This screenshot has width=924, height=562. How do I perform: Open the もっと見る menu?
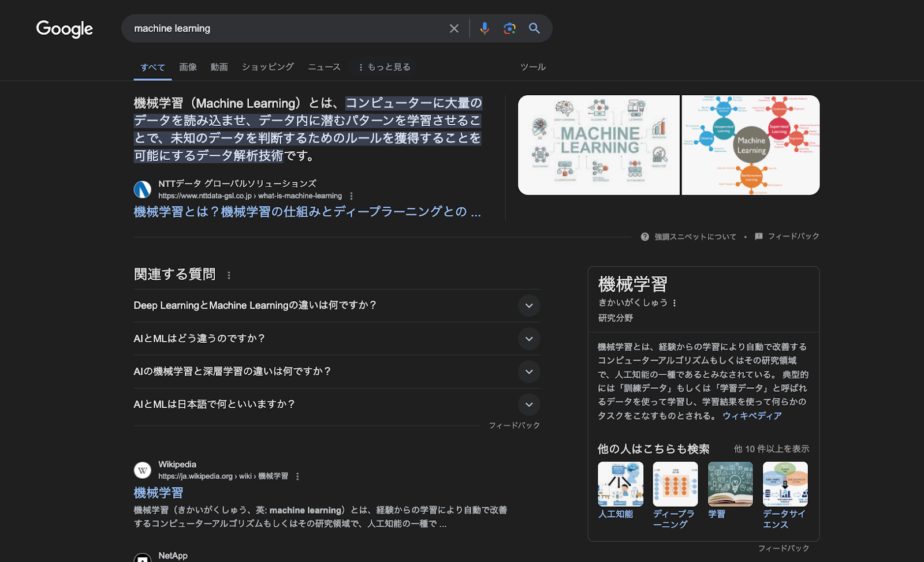point(384,67)
